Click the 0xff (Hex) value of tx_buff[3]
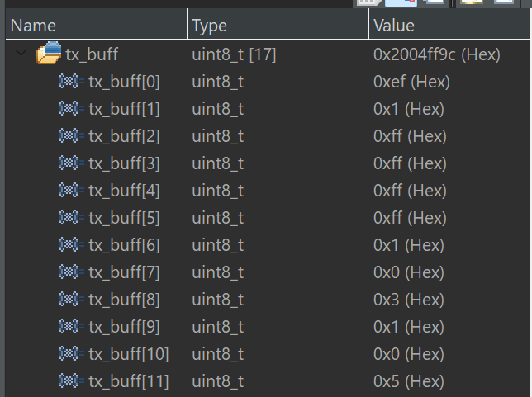The image size is (532, 397). (x=410, y=163)
